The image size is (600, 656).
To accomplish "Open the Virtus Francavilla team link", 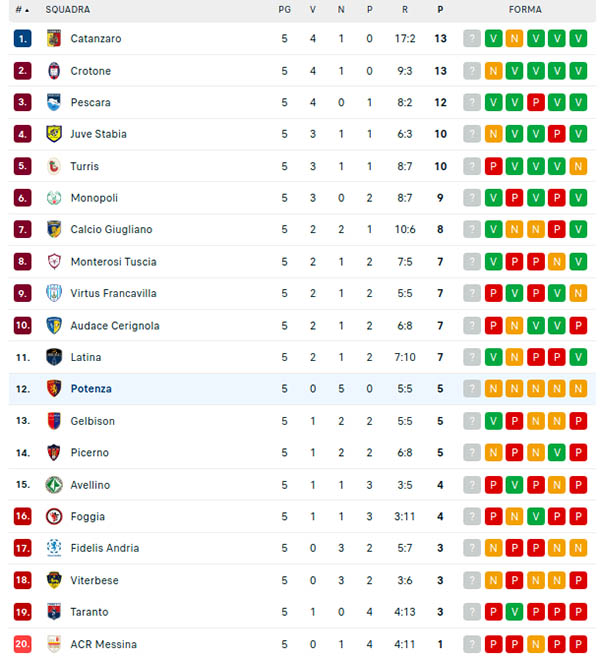I will click(113, 294).
